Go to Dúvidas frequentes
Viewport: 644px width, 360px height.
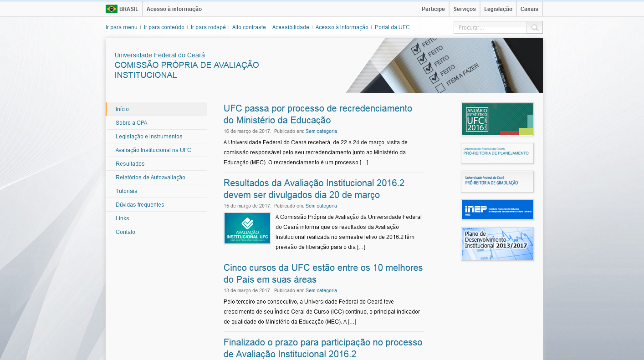pyautogui.click(x=156, y=205)
